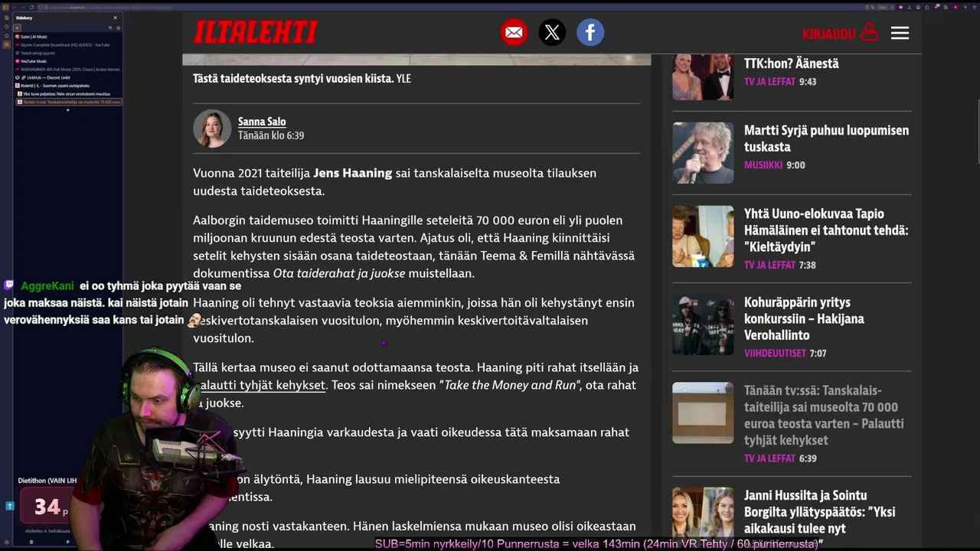Select the Sidebery tabs panel icon

pyautogui.click(x=17, y=28)
